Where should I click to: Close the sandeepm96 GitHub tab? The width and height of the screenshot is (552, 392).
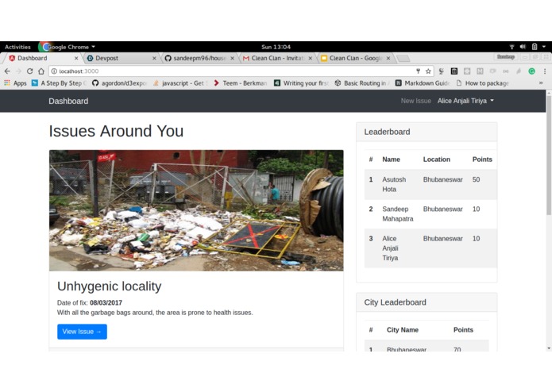click(x=233, y=59)
